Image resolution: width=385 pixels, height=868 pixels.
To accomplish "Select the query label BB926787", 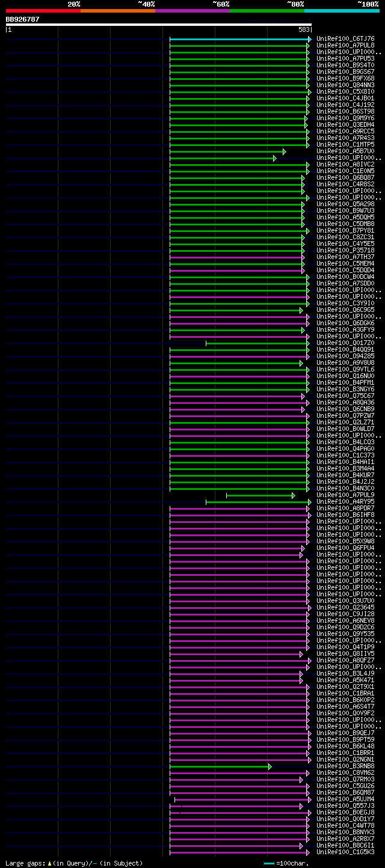I will pos(23,19).
